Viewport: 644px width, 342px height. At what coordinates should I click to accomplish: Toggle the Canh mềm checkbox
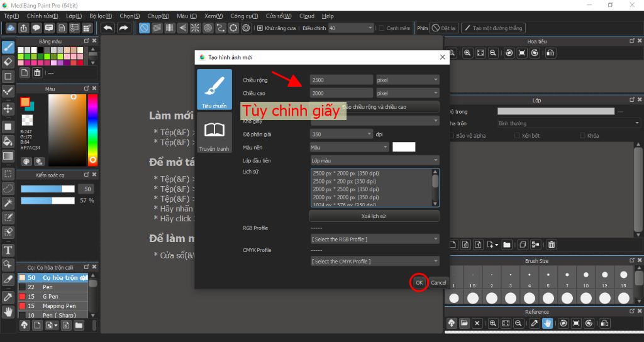[382, 28]
